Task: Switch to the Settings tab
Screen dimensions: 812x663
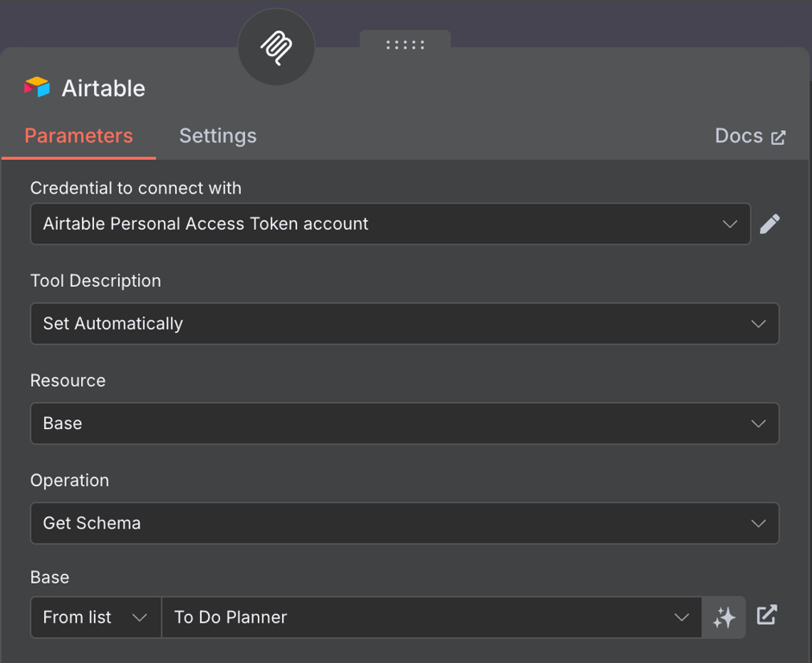Action: pyautogui.click(x=217, y=136)
